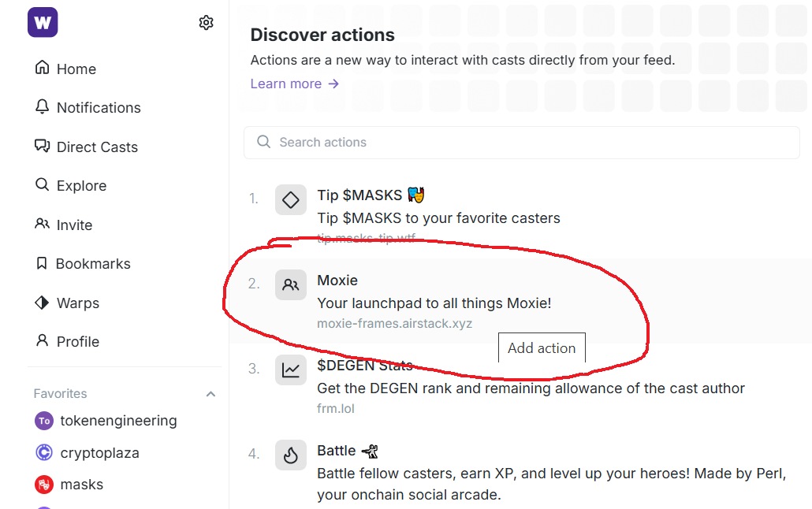Open the masks channel avatar
Image resolution: width=812 pixels, height=509 pixels.
coord(44,485)
